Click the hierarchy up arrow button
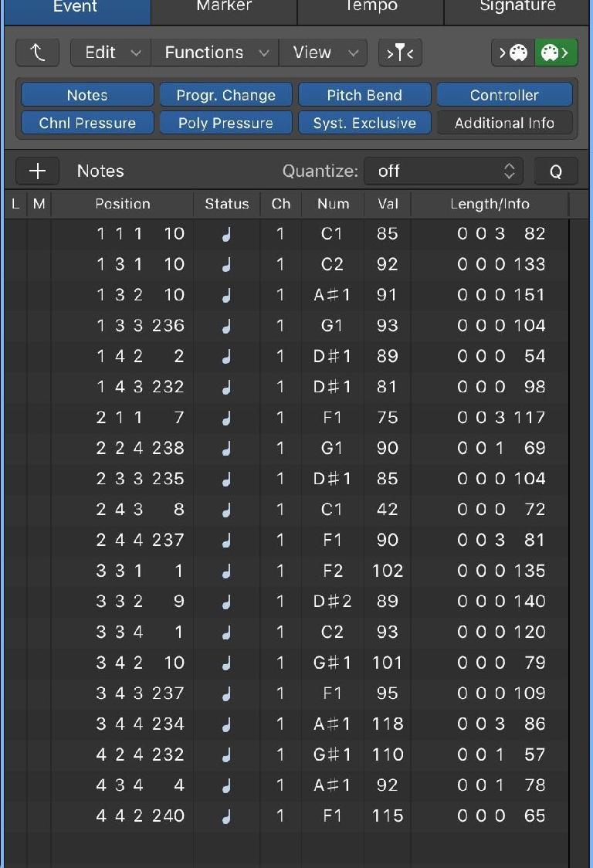The width and height of the screenshot is (593, 868). 37,53
